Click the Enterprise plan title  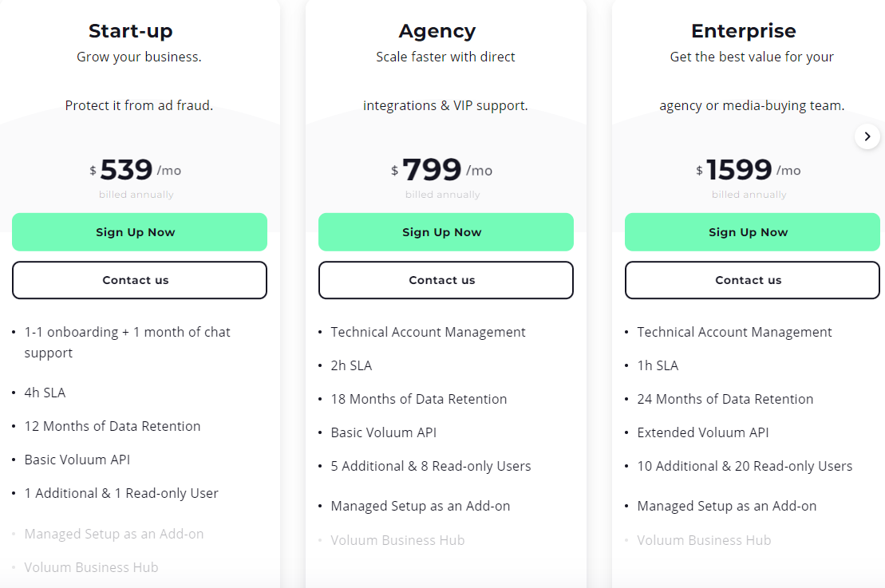[x=744, y=31]
